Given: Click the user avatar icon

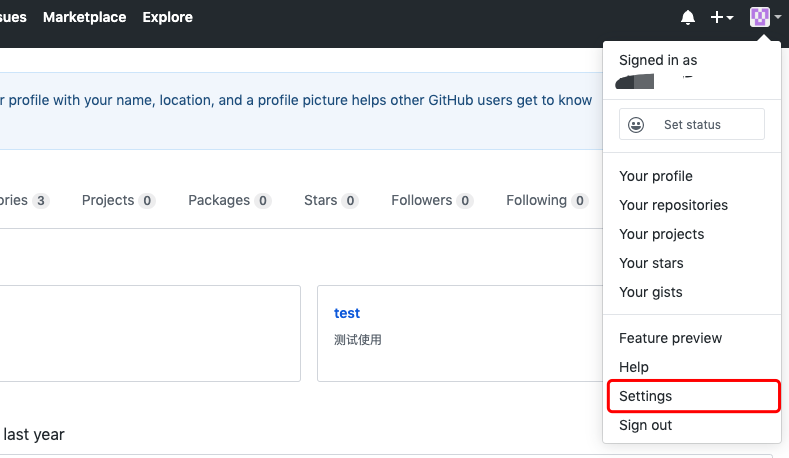Looking at the screenshot, I should pos(760,17).
